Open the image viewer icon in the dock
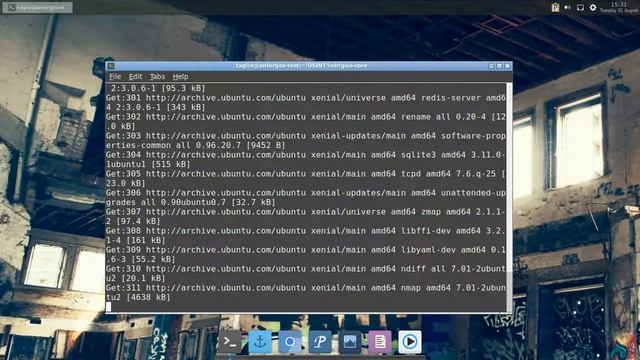 (350, 342)
